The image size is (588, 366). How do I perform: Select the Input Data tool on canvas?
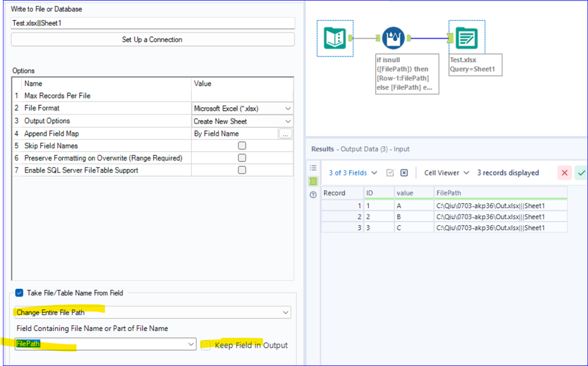335,38
